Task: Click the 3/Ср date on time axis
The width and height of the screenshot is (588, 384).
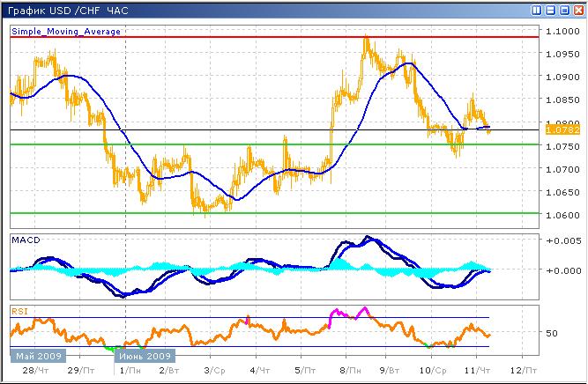Action: 214,371
